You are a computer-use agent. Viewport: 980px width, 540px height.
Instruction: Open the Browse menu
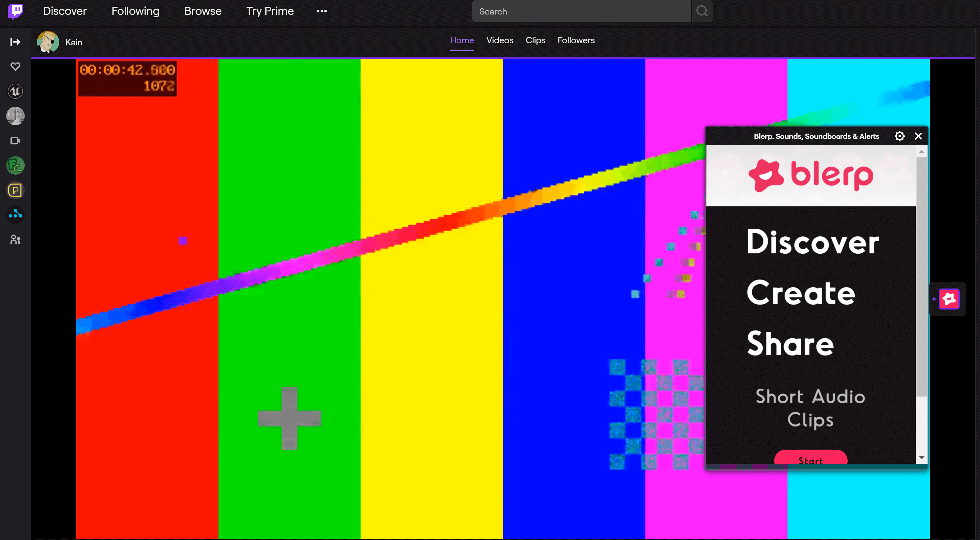202,10
